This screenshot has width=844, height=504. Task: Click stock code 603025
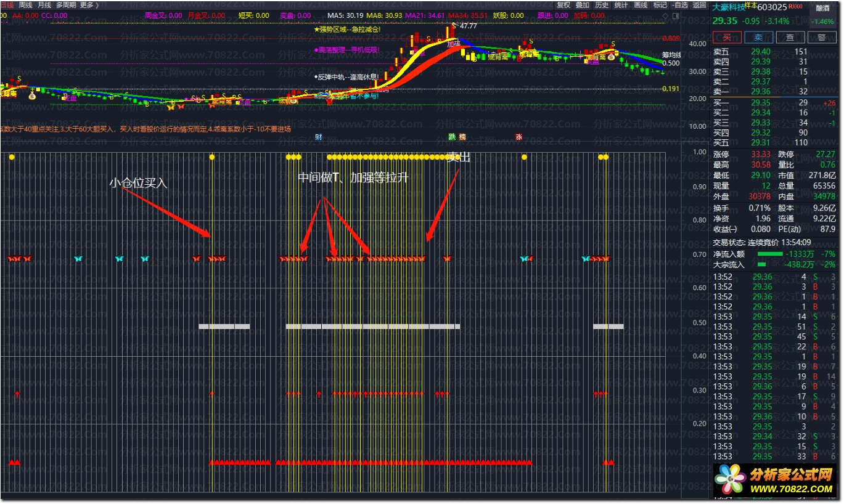[x=772, y=7]
